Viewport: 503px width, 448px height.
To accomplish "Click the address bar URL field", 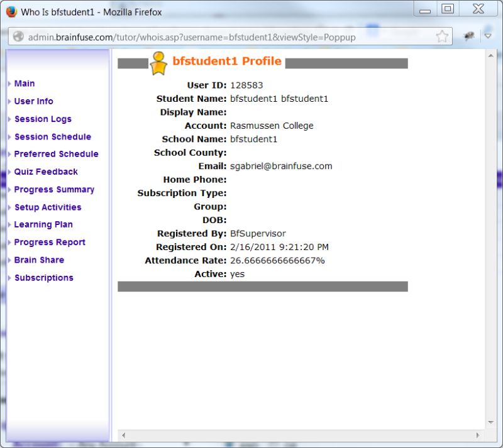I will tap(230, 36).
